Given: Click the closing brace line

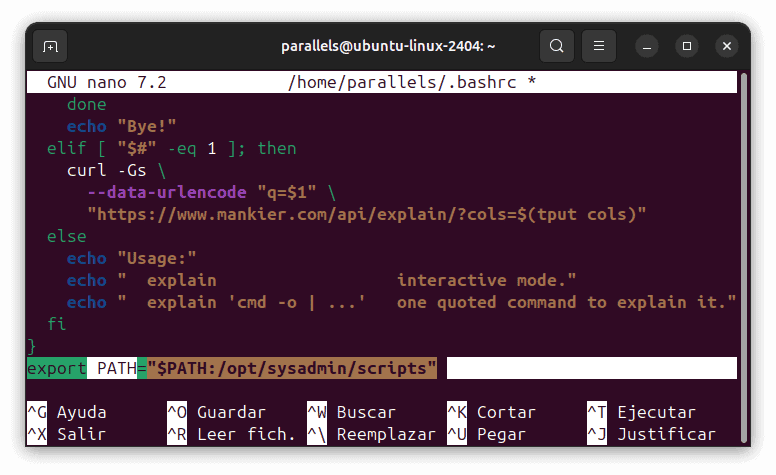Looking at the screenshot, I should point(32,346).
